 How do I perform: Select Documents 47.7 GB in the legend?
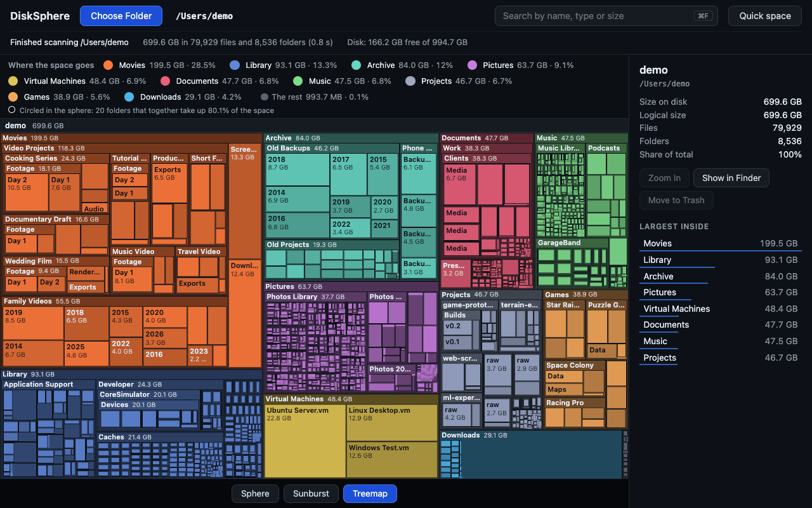pyautogui.click(x=219, y=81)
